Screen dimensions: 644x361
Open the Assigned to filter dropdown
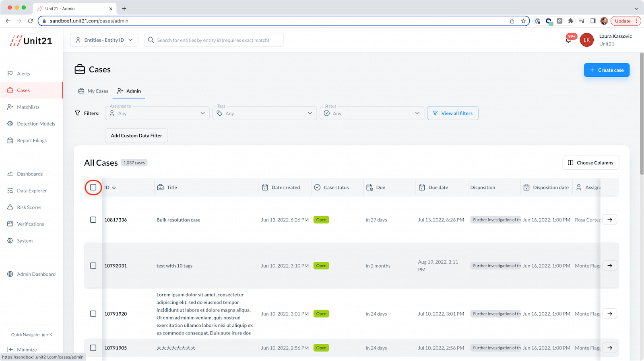[157, 113]
